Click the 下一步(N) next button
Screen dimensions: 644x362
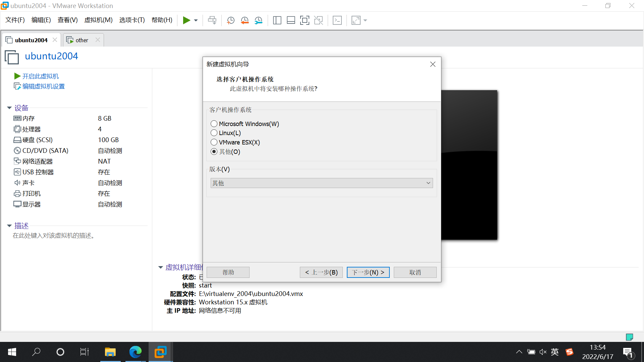pyautogui.click(x=368, y=272)
